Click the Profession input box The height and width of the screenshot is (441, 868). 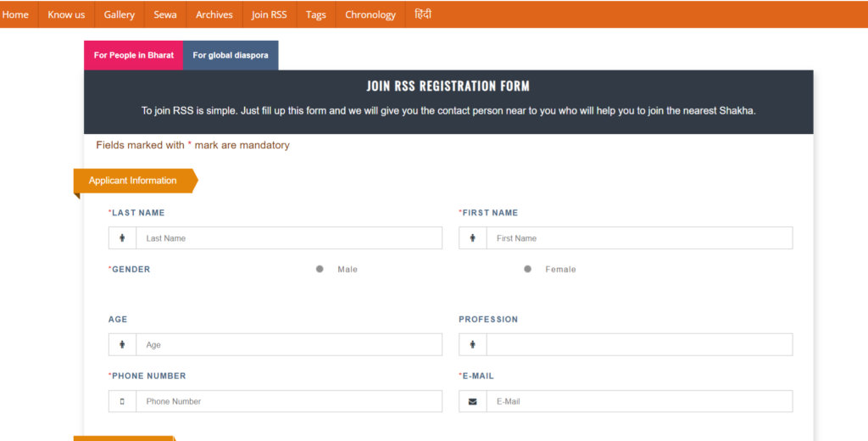[x=639, y=345]
